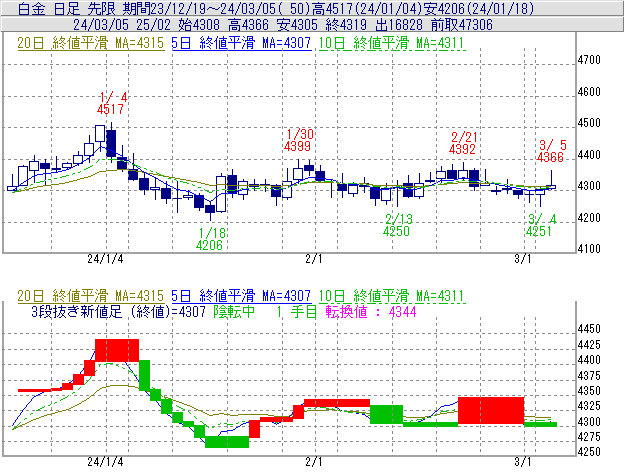Click lower chart 24/1/4 date label
Screen dimensions: 624x475
point(105,462)
